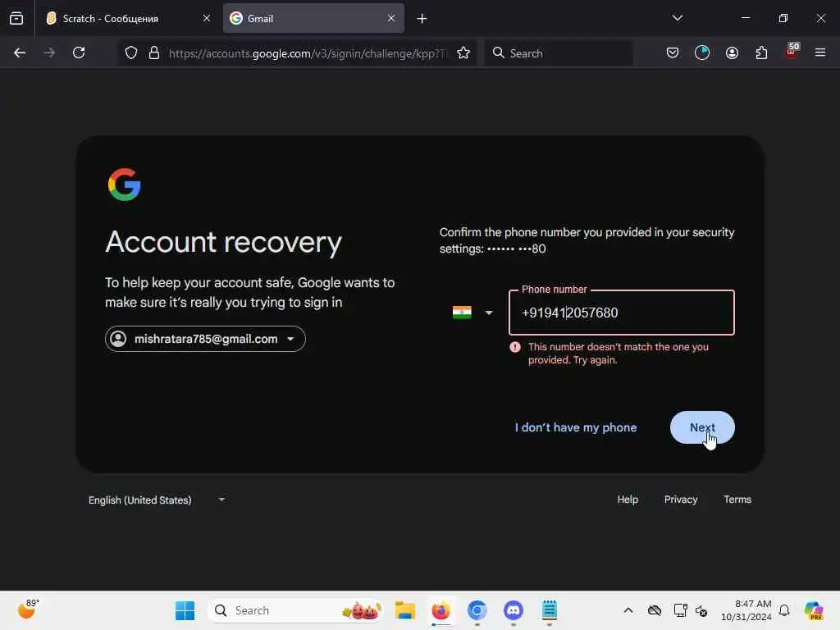Open the Firefox application hamburger menu

(820, 52)
